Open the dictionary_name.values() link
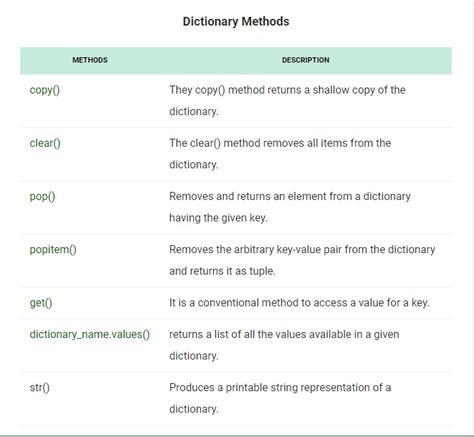474x437 pixels. click(x=90, y=334)
